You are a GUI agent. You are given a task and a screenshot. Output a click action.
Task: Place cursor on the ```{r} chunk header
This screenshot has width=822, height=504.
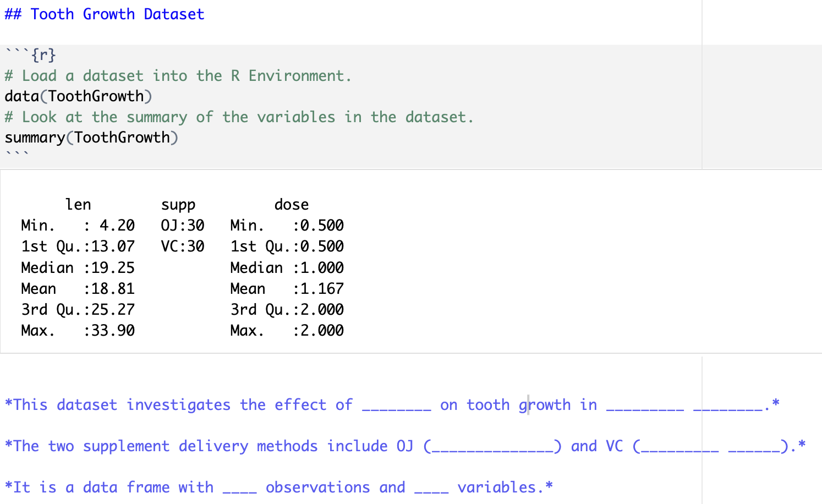pos(31,55)
